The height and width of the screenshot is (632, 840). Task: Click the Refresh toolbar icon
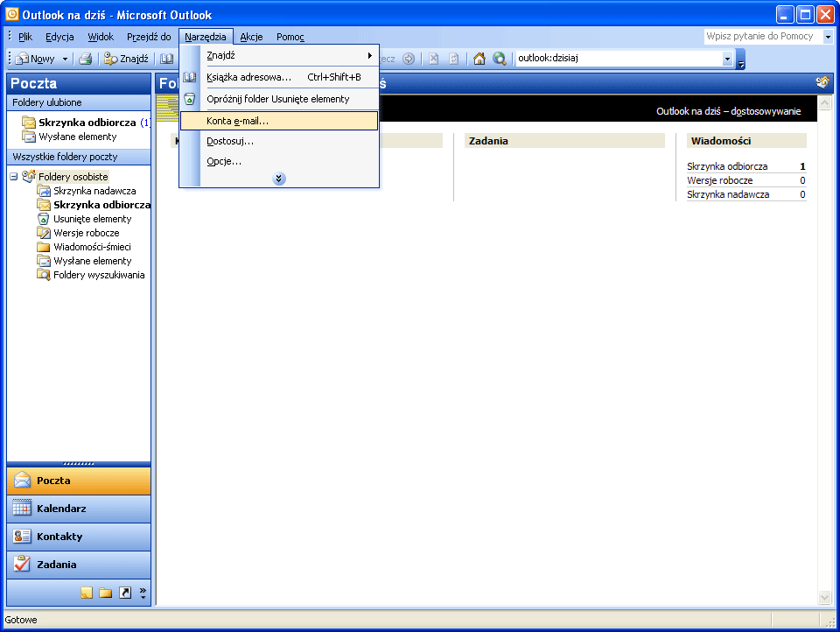(454, 59)
